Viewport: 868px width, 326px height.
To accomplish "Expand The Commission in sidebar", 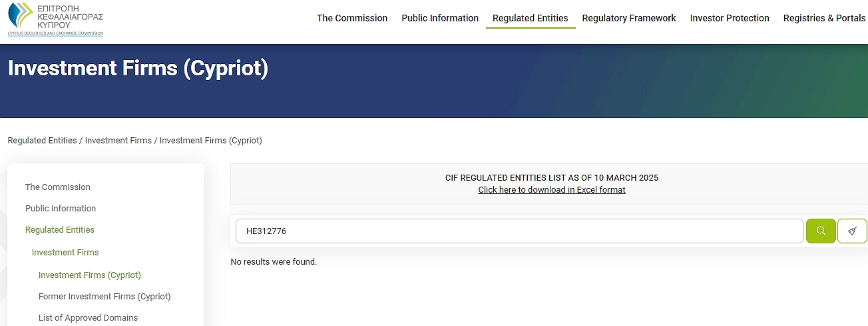I will (58, 187).
